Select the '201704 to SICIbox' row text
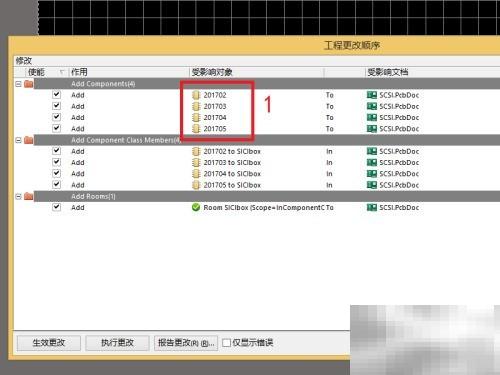Screen dimensions: 500x375 coord(232,174)
